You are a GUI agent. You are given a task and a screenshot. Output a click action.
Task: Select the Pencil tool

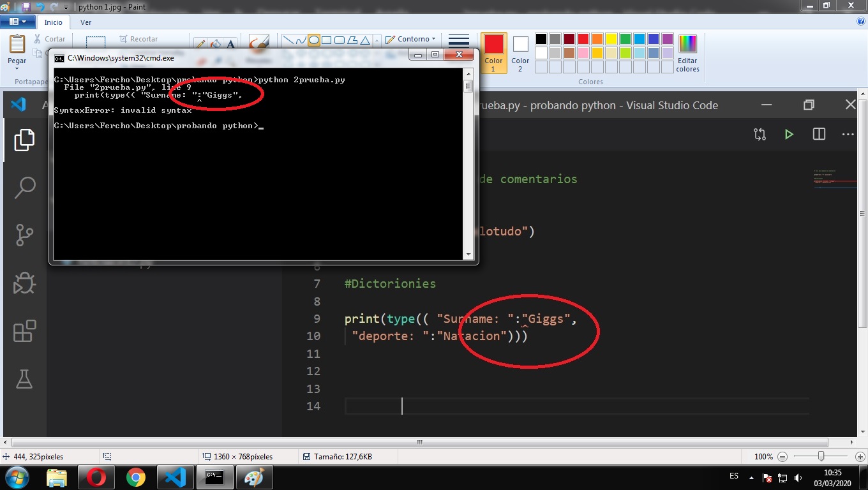[x=200, y=43]
